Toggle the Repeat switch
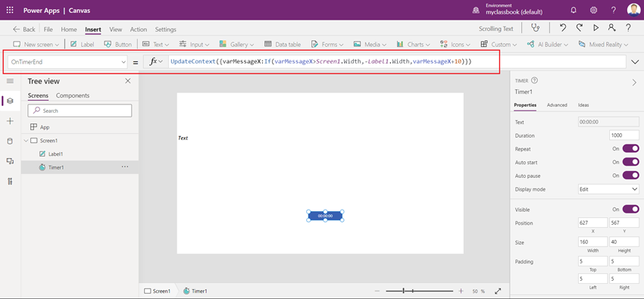This screenshot has height=299, width=644. pyautogui.click(x=631, y=149)
